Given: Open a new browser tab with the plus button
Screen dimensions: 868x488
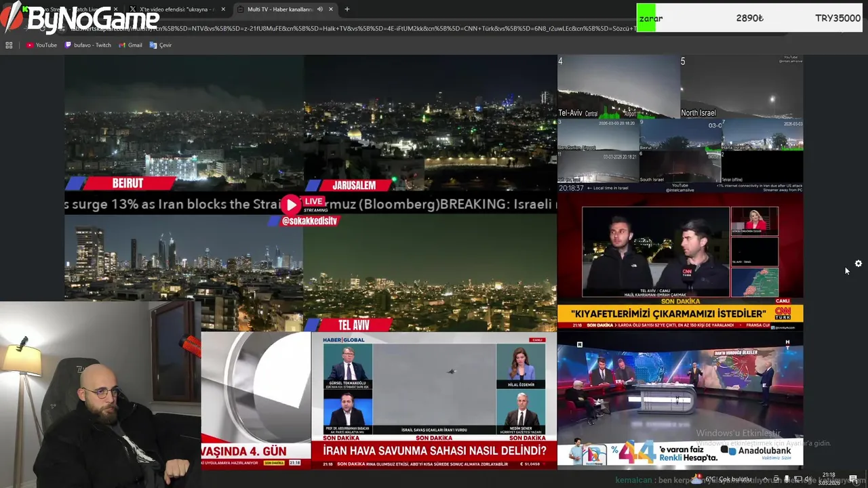Looking at the screenshot, I should pos(347,9).
